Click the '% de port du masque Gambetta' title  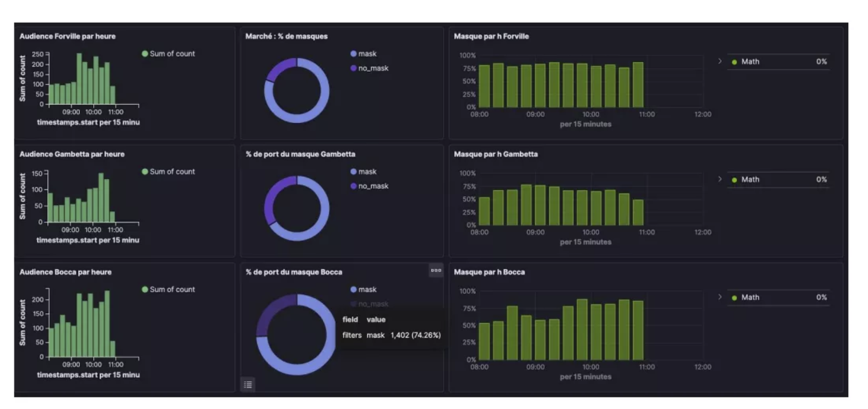[x=300, y=154]
